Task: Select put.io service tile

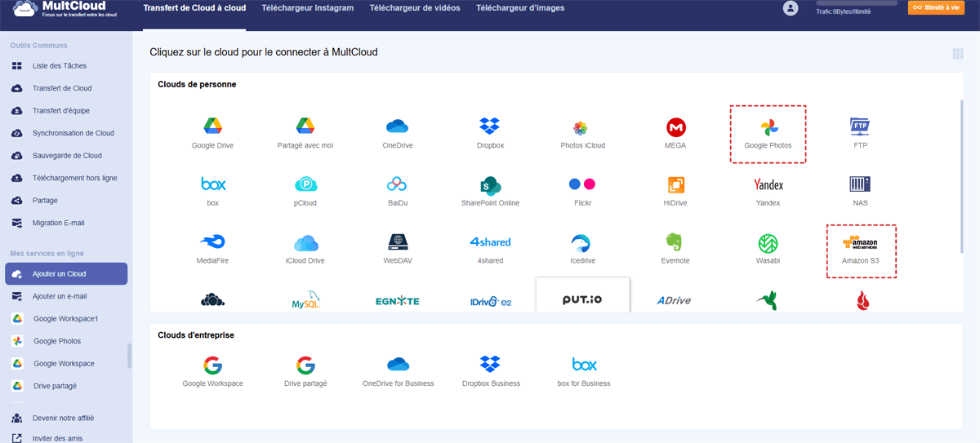Action: click(582, 295)
